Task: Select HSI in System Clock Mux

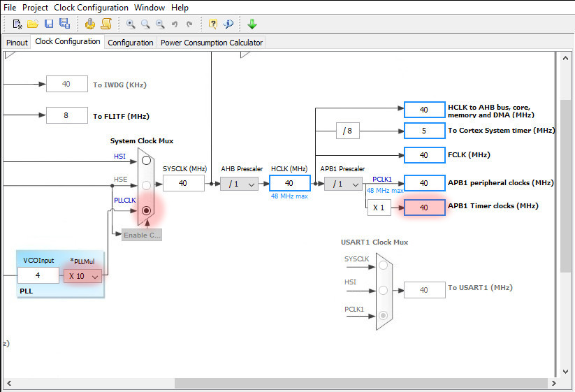Action: click(x=146, y=160)
